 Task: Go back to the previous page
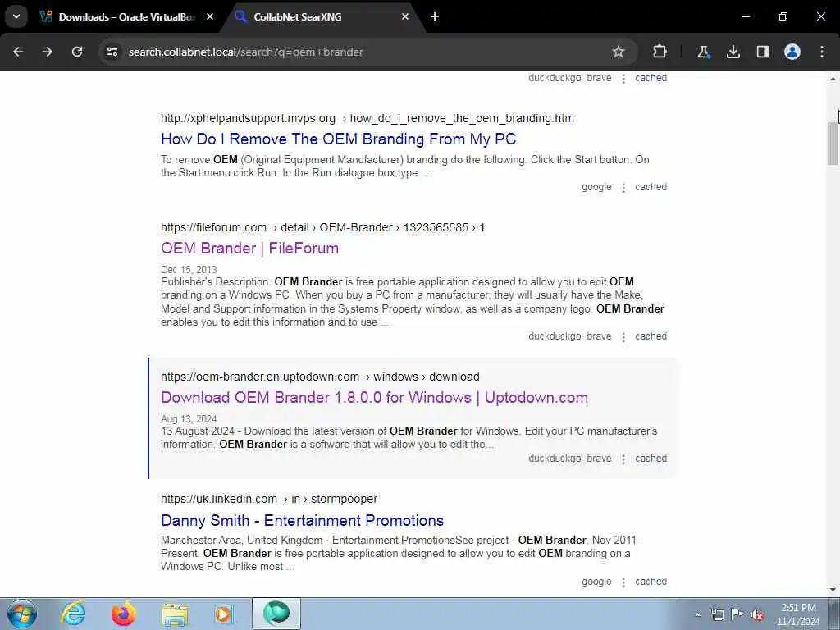point(18,52)
